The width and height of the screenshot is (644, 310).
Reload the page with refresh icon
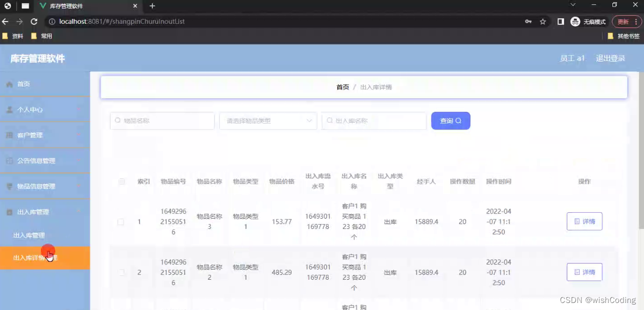tap(34, 22)
